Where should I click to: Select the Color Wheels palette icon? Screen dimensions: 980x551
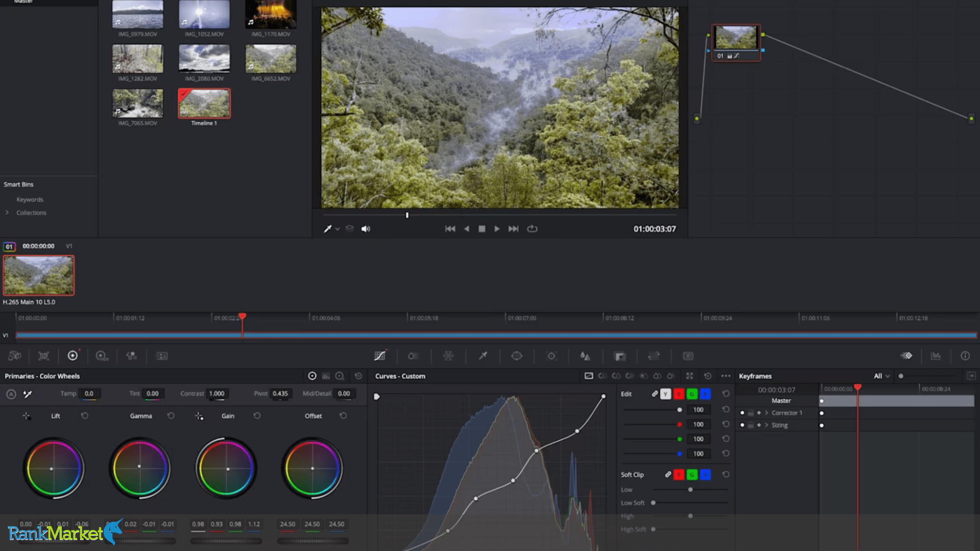(73, 356)
